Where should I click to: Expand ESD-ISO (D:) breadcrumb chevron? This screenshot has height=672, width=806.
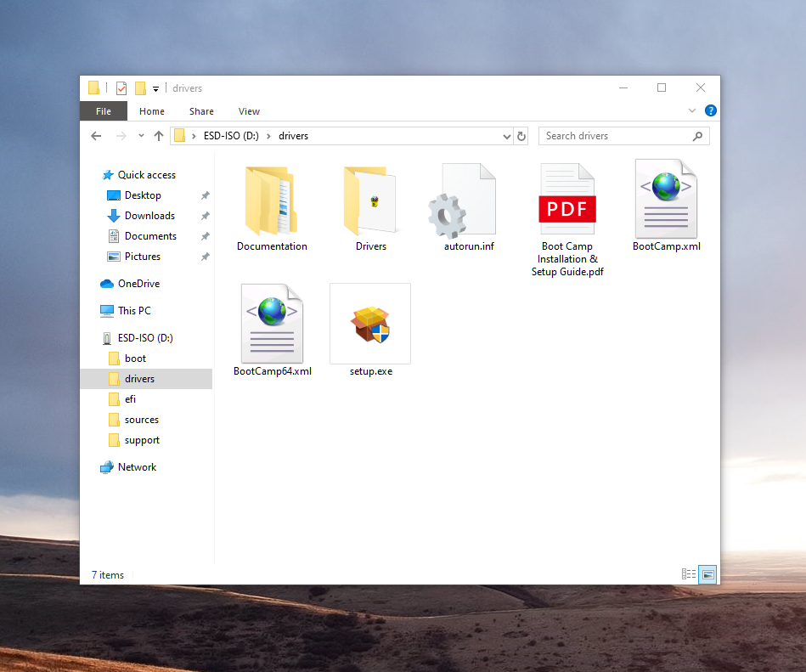click(268, 136)
